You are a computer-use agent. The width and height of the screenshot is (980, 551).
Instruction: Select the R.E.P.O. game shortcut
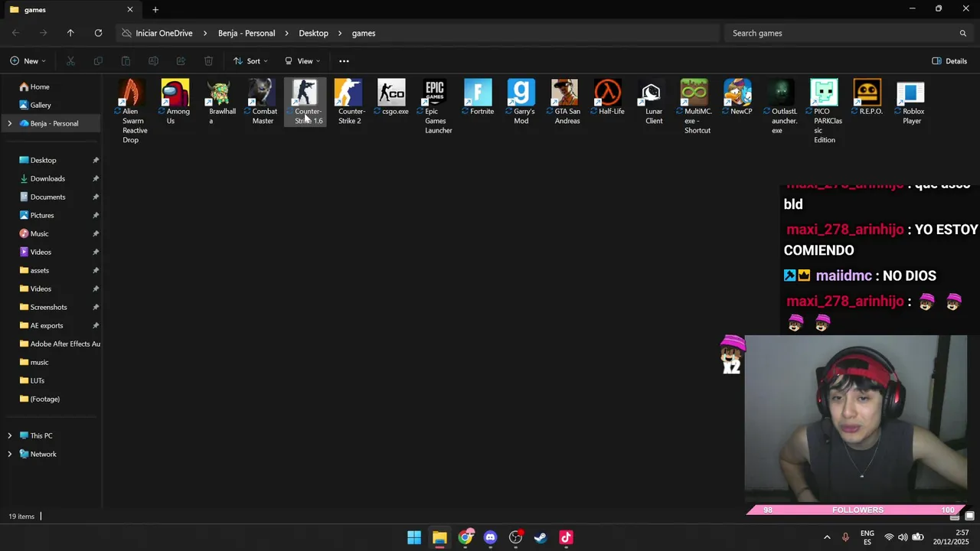(867, 97)
